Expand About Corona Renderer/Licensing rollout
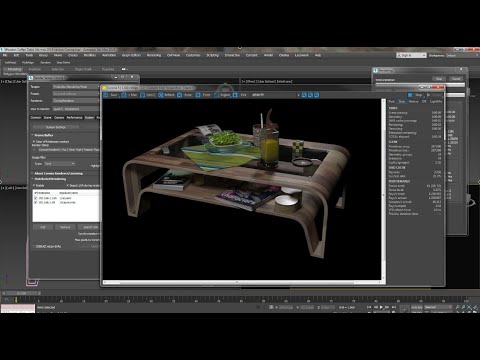This screenshot has height=360, width=480. [58, 173]
